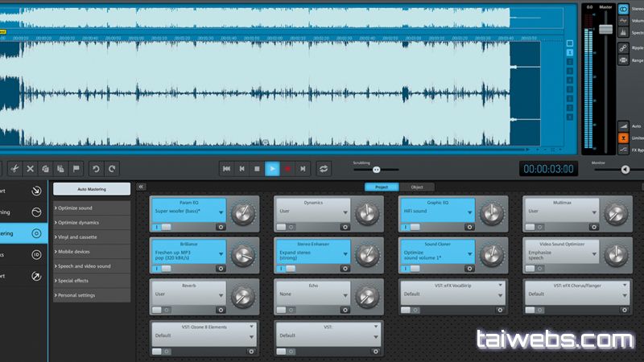The image size is (644, 362).
Task: Click the Undo arrow icon
Action: [96, 168]
